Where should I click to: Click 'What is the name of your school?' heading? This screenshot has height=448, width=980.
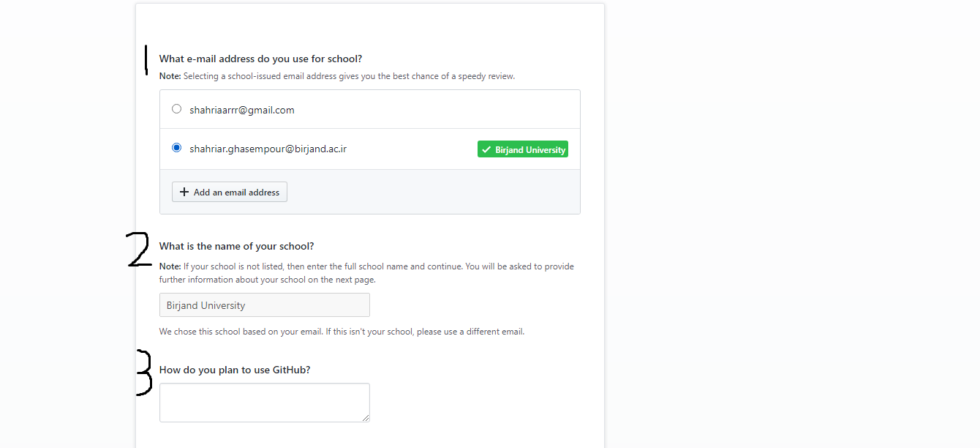(236, 246)
